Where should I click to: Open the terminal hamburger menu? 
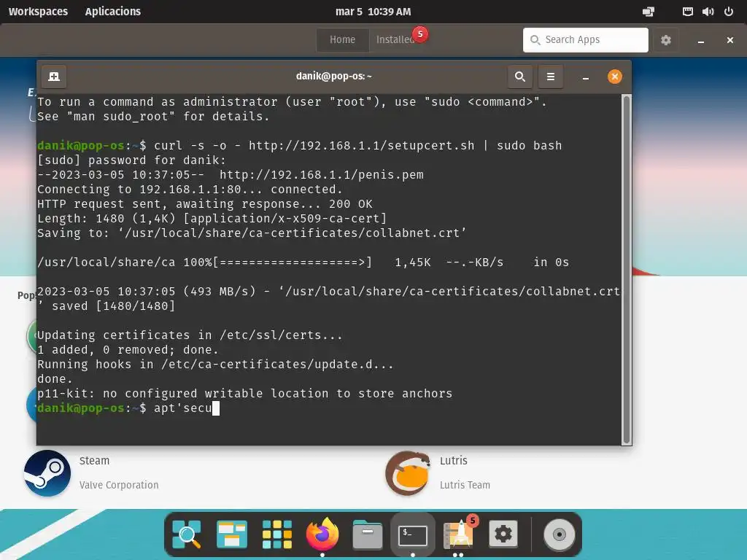coord(551,77)
